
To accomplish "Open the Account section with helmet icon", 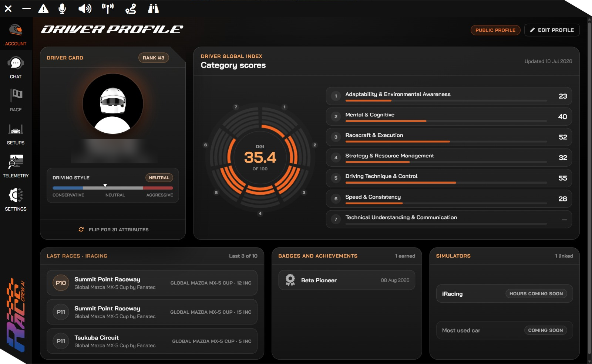I will (16, 35).
